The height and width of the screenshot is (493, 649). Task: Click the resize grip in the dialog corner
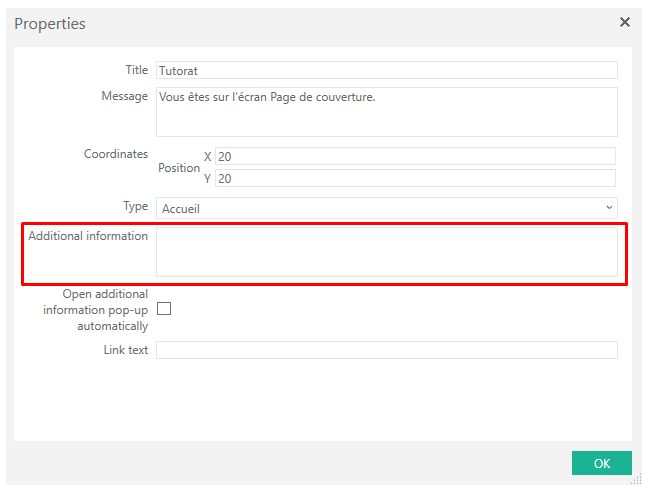pyautogui.click(x=636, y=479)
